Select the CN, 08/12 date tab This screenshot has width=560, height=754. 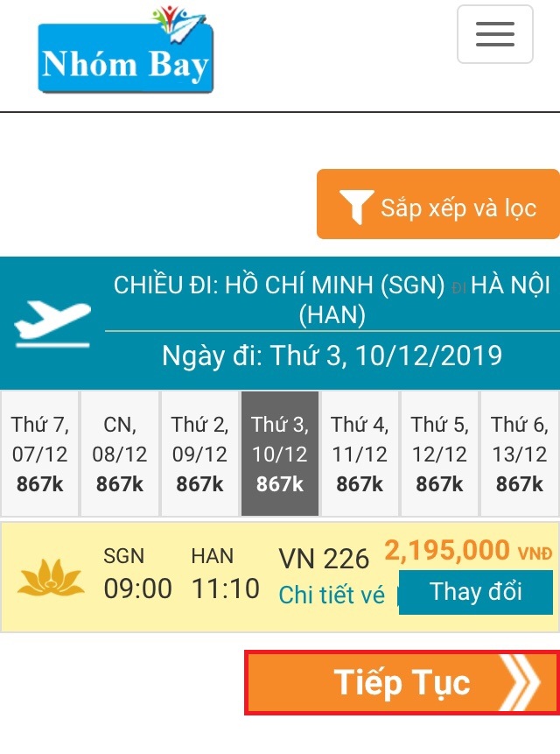click(x=120, y=454)
